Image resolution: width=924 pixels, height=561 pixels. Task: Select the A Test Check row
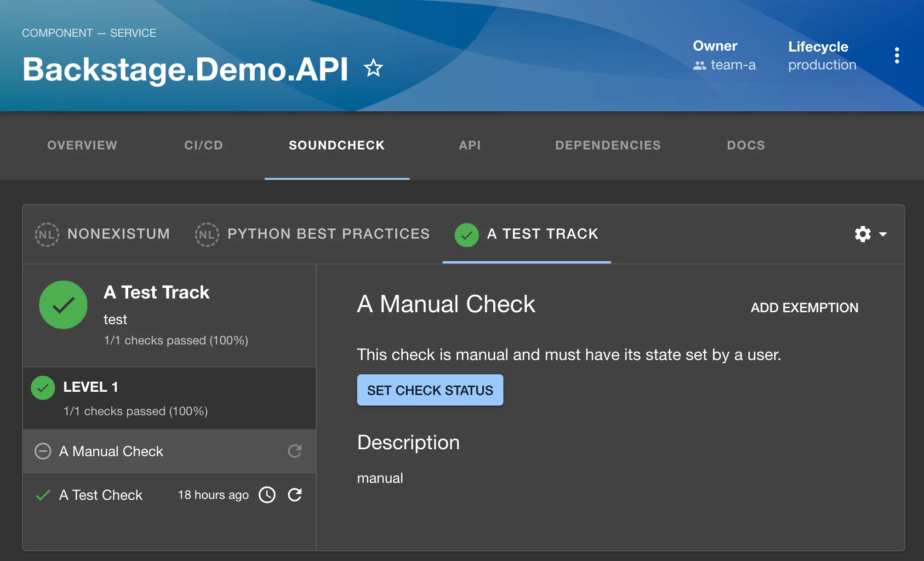coord(169,495)
